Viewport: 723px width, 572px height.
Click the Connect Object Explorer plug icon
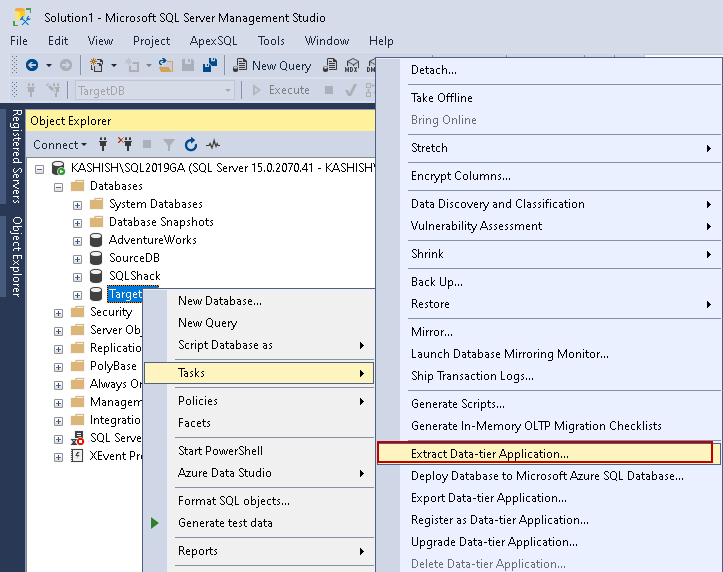click(x=102, y=145)
